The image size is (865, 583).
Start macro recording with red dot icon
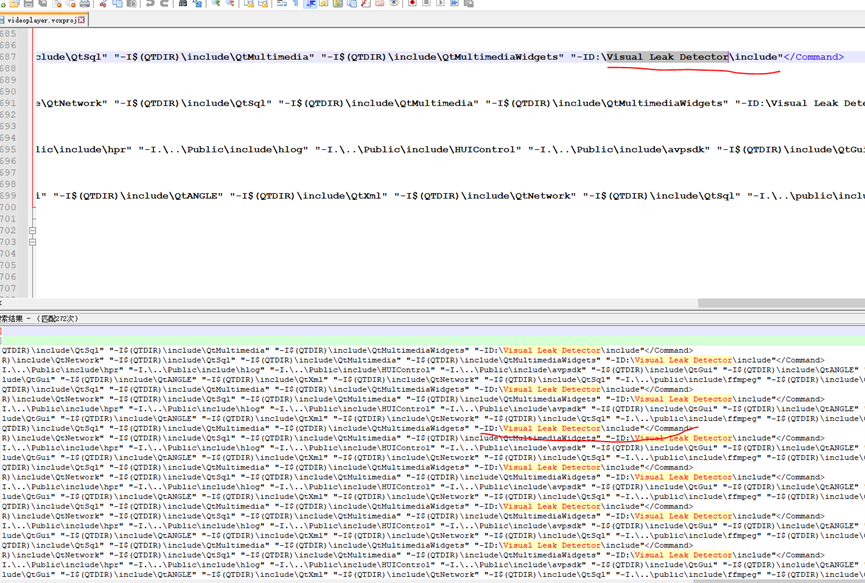(x=412, y=3)
